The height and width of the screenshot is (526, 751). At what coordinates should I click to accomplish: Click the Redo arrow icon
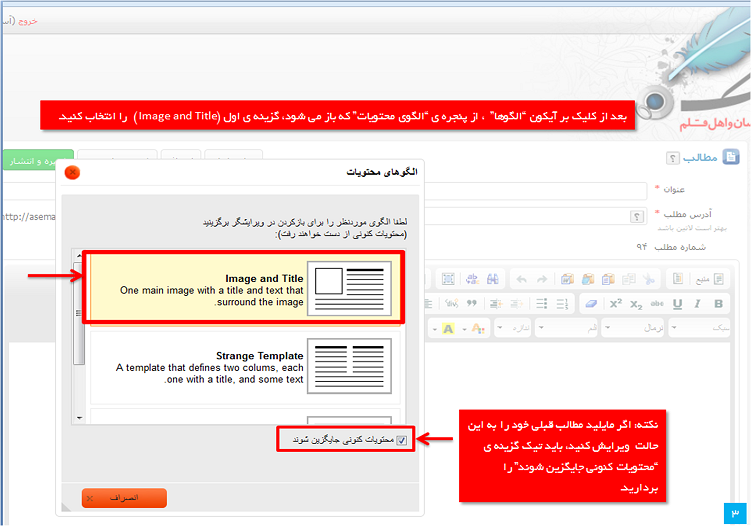(x=542, y=279)
